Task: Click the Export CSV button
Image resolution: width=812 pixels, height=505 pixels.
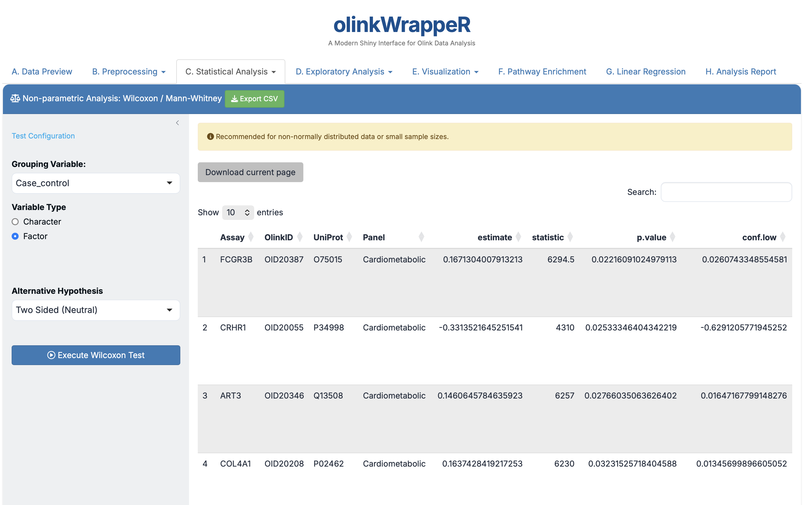Action: coord(254,99)
